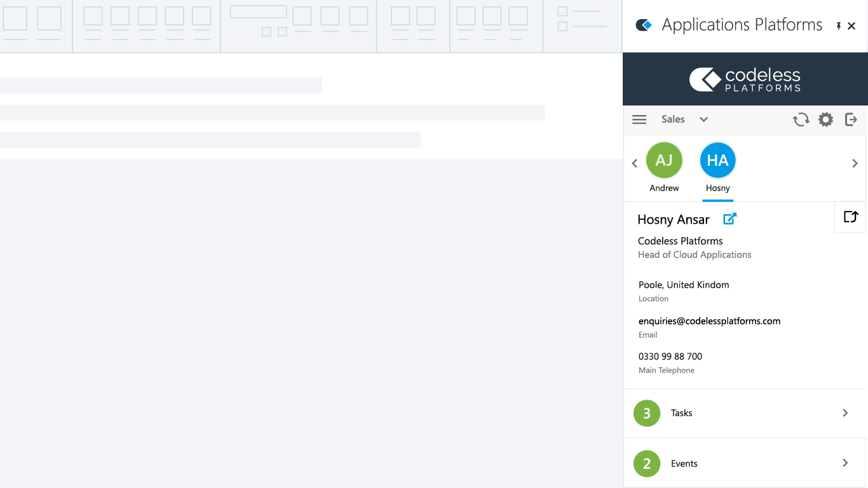
Task: Click the refresh sync icon
Action: [801, 119]
